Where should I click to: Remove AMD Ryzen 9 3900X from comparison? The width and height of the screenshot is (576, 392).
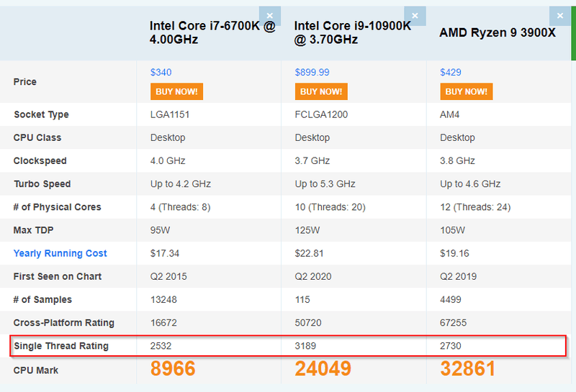560,16
